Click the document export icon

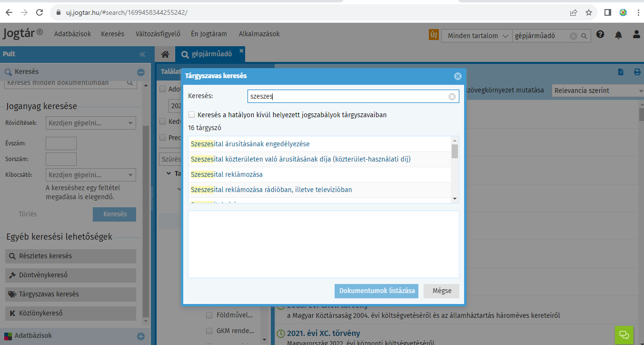click(621, 72)
